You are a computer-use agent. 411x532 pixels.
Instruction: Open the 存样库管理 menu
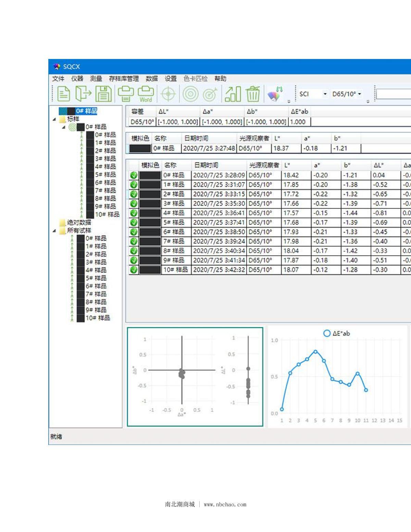[x=124, y=78]
